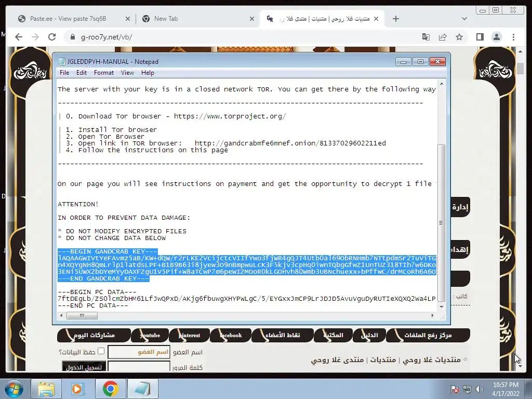Open نقاط الأعضاء forum button

283,335
